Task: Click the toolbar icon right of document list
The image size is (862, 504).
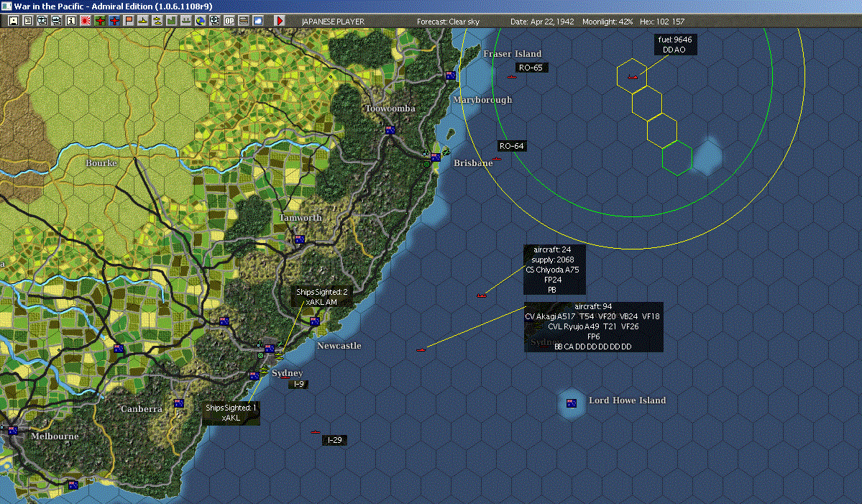Action: [x=42, y=21]
